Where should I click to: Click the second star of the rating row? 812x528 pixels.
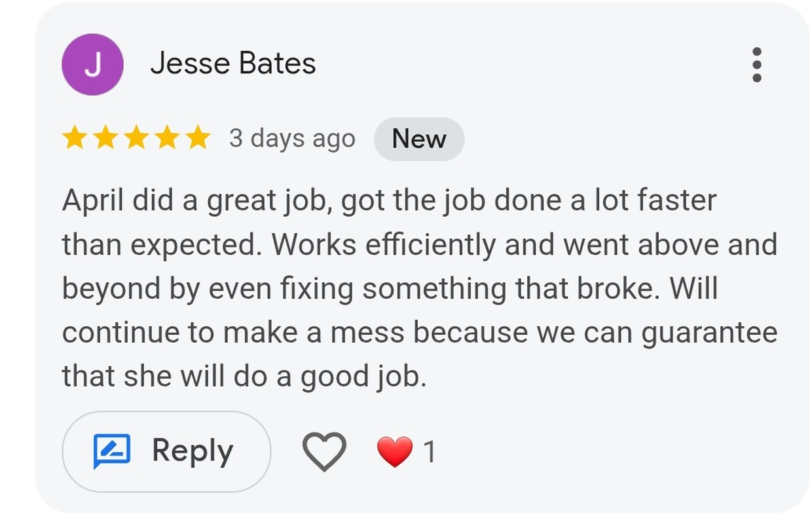103,138
